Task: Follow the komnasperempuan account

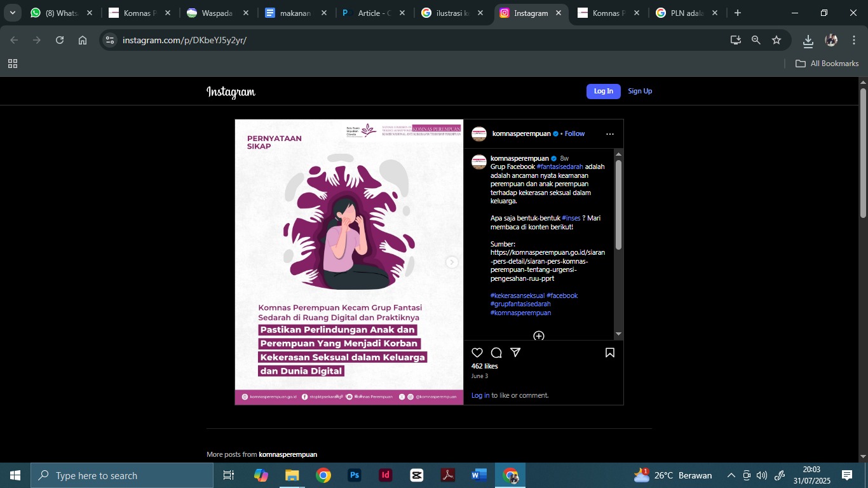Action: click(x=575, y=134)
